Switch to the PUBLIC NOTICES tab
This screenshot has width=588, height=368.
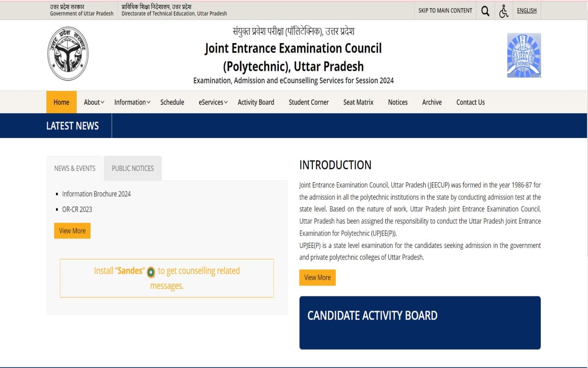[x=132, y=168]
